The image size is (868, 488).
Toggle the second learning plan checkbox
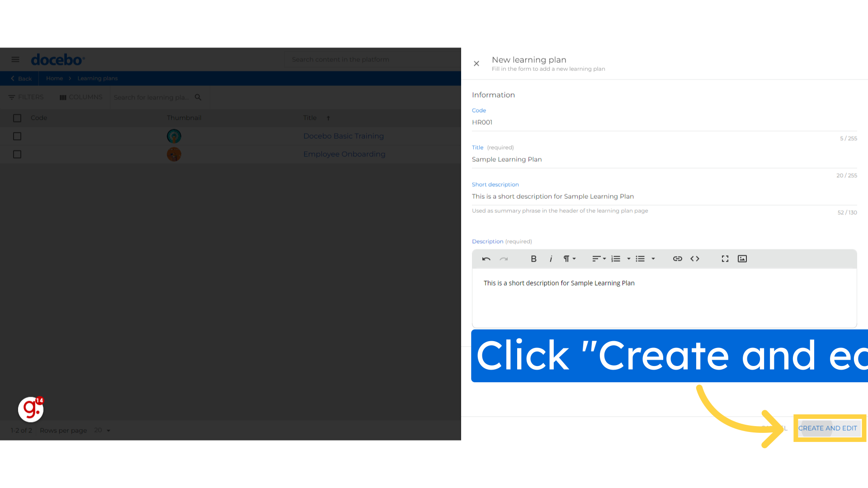click(x=17, y=155)
